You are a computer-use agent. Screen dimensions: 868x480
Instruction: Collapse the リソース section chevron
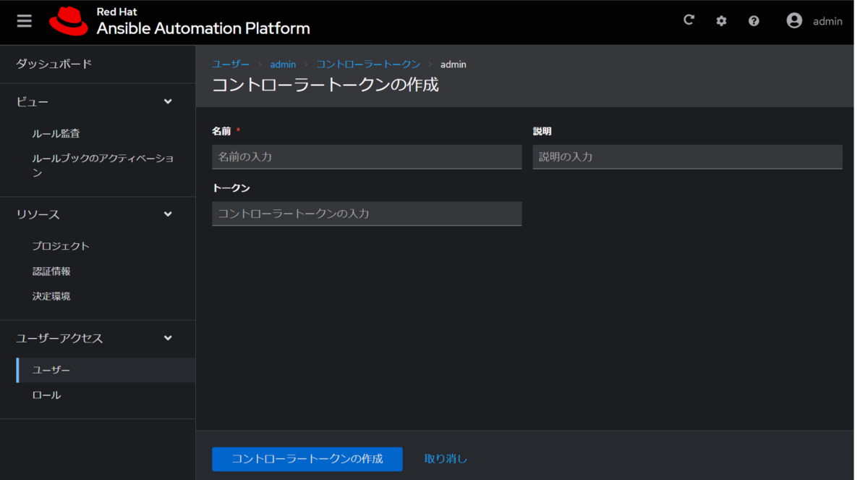tap(168, 214)
